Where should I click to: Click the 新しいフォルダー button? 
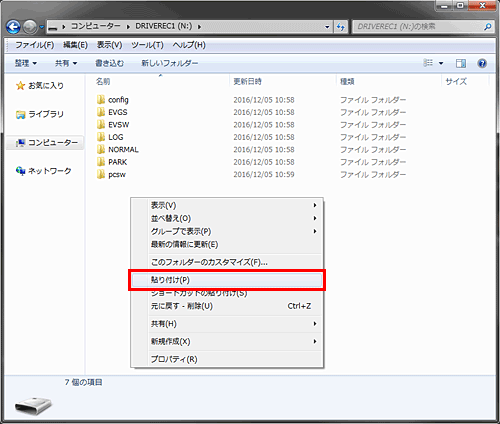click(x=170, y=63)
